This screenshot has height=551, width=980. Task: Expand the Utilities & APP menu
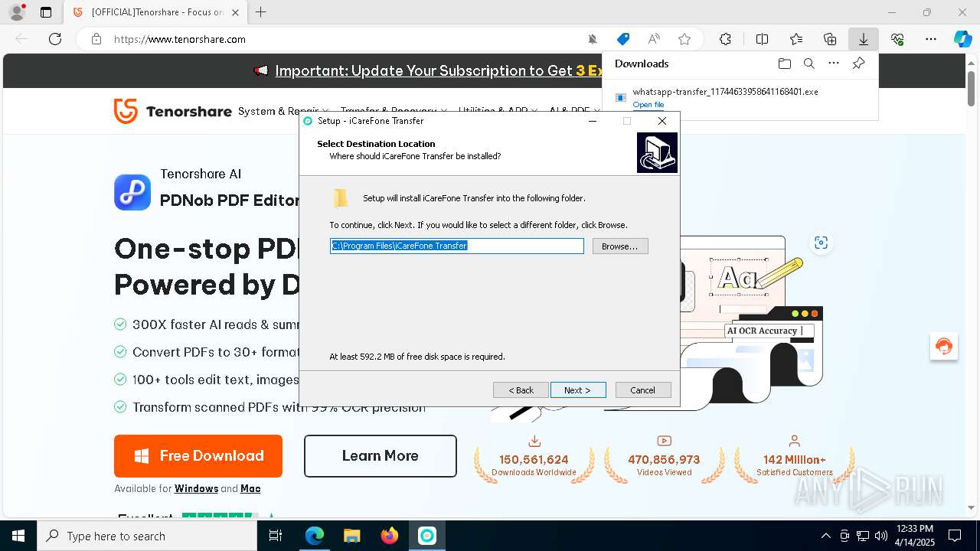coord(498,111)
